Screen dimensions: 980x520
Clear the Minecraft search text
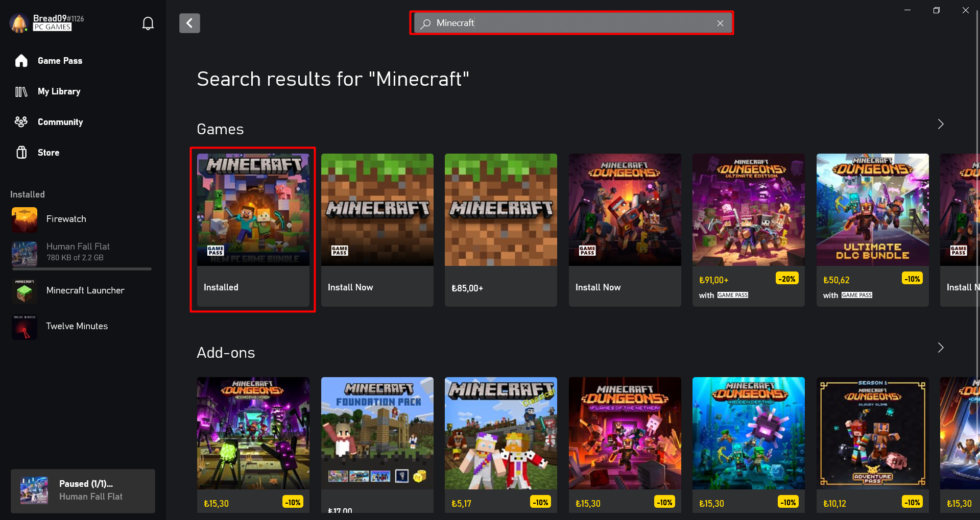tap(720, 23)
